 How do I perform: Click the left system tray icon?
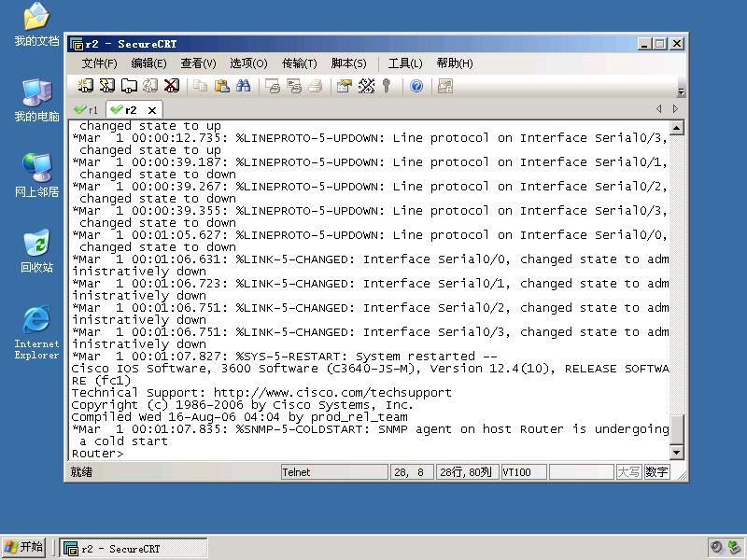pos(716,548)
